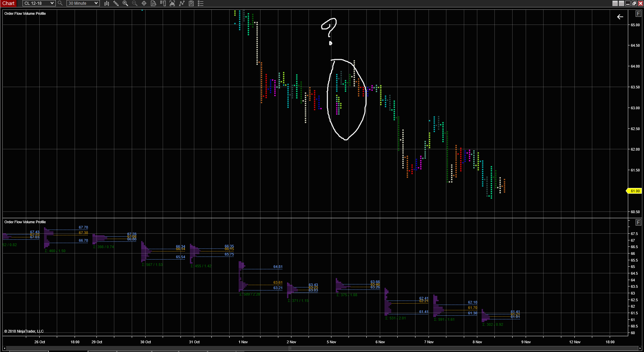Select the lower panel 'Order Flow Volume Profile' label
The image size is (644, 352).
pyautogui.click(x=25, y=222)
